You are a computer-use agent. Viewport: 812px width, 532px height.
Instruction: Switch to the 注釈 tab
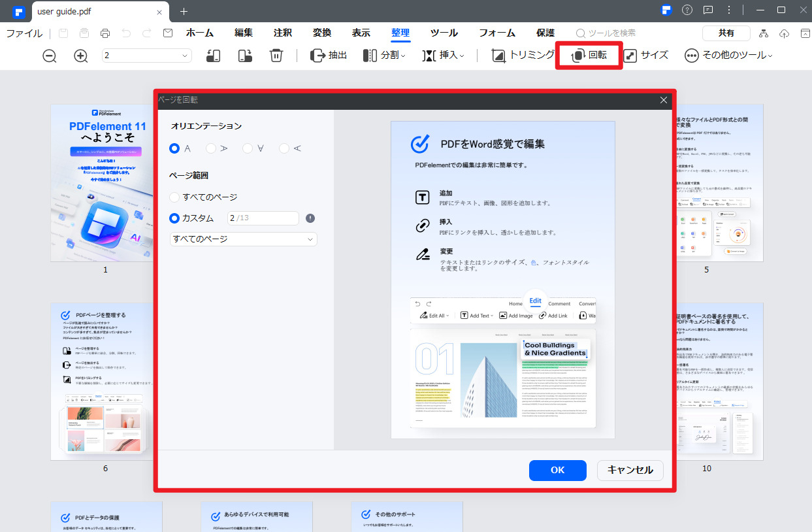pos(283,33)
